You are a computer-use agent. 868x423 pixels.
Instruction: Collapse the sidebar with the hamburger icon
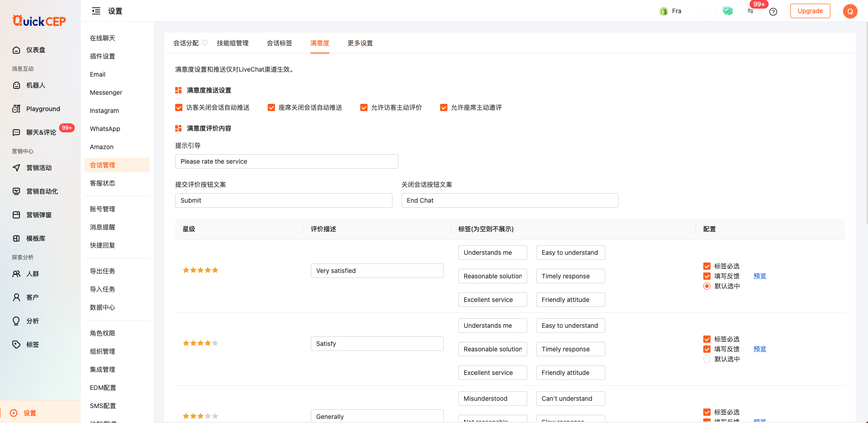coord(96,11)
